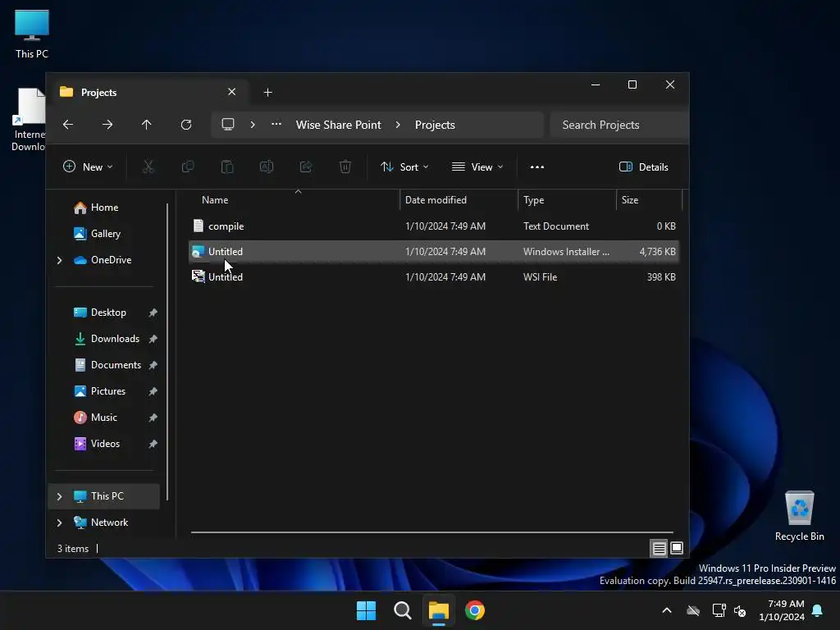This screenshot has width=840, height=630.
Task: Click the OneDrive status icon in tray
Action: click(x=693, y=610)
